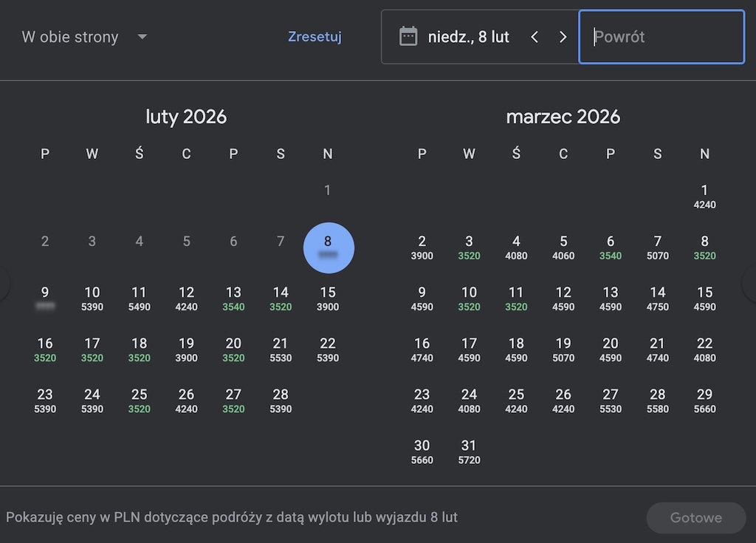Pick 22 March priced 4080
Viewport: 756px width, 543px height.
[704, 350]
